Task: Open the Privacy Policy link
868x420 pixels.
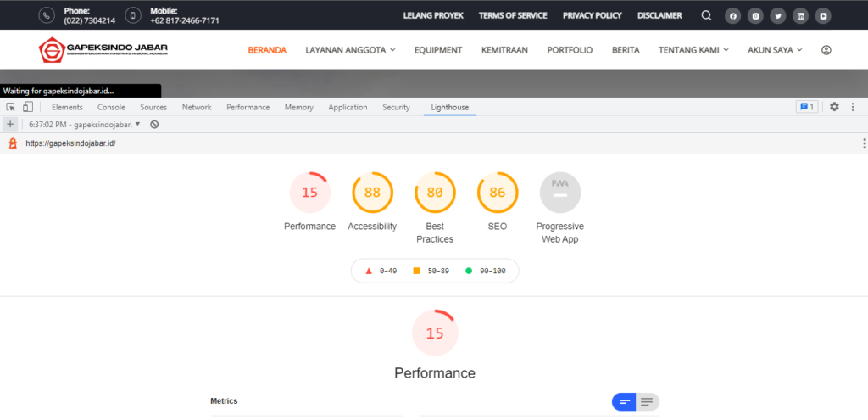Action: 592,15
